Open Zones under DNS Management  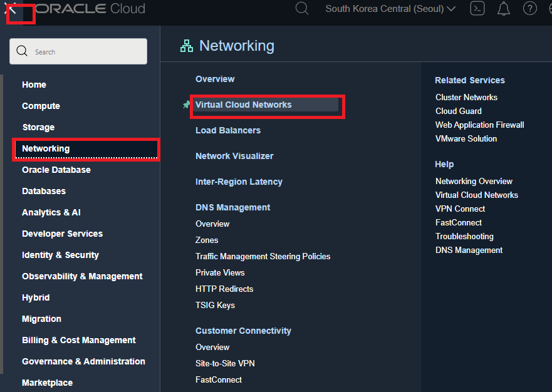click(207, 240)
